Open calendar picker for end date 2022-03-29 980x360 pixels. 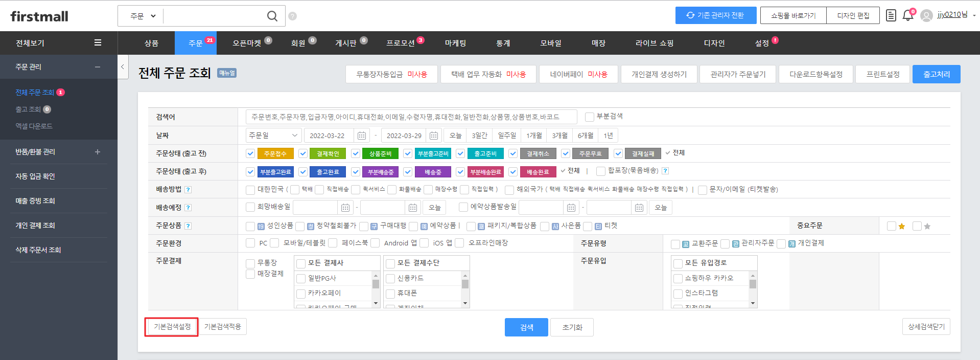click(434, 136)
